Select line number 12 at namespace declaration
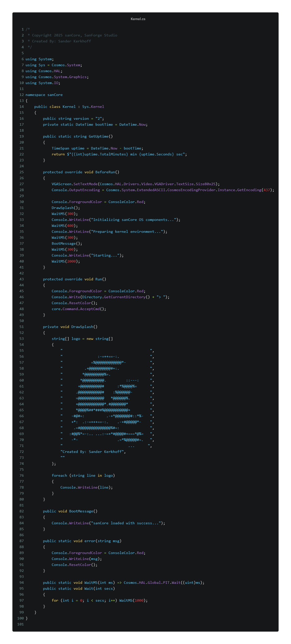The image size is (291, 644). [x=22, y=95]
